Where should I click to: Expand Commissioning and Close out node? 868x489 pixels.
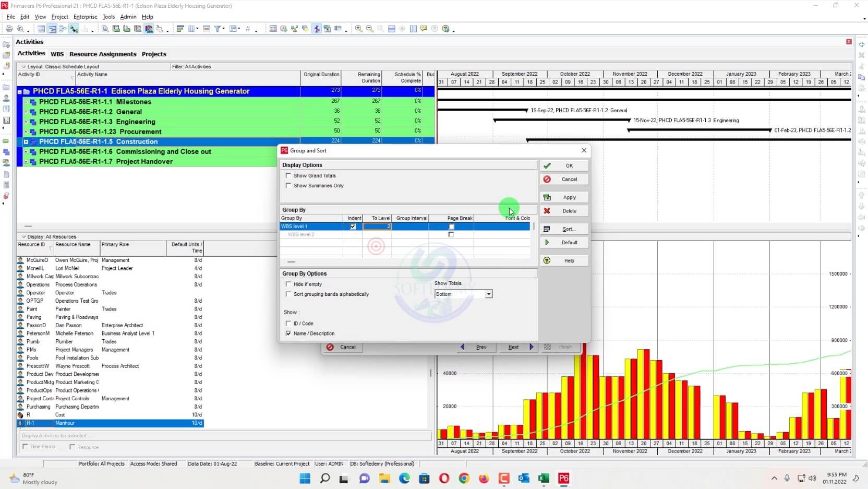26,152
